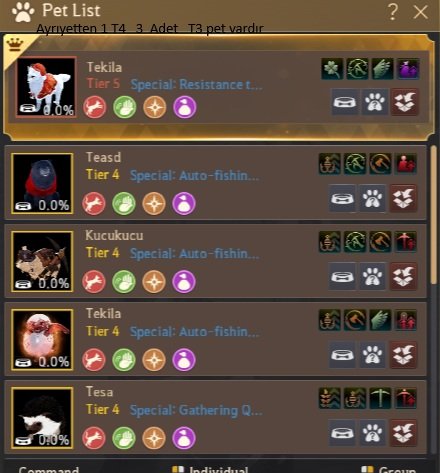Image resolution: width=440 pixels, height=473 pixels.
Task: Click Special: Gathering text of Tesa
Action: (x=196, y=410)
